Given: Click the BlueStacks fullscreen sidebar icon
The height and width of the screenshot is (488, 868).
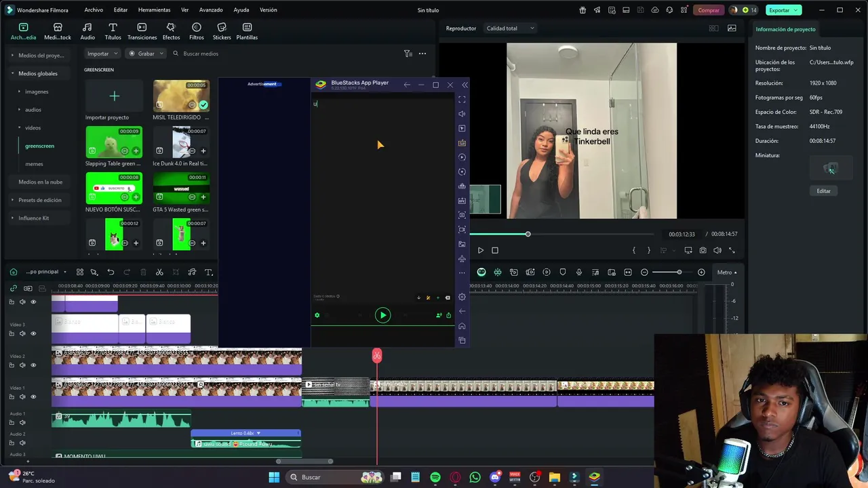Looking at the screenshot, I should coord(462,99).
